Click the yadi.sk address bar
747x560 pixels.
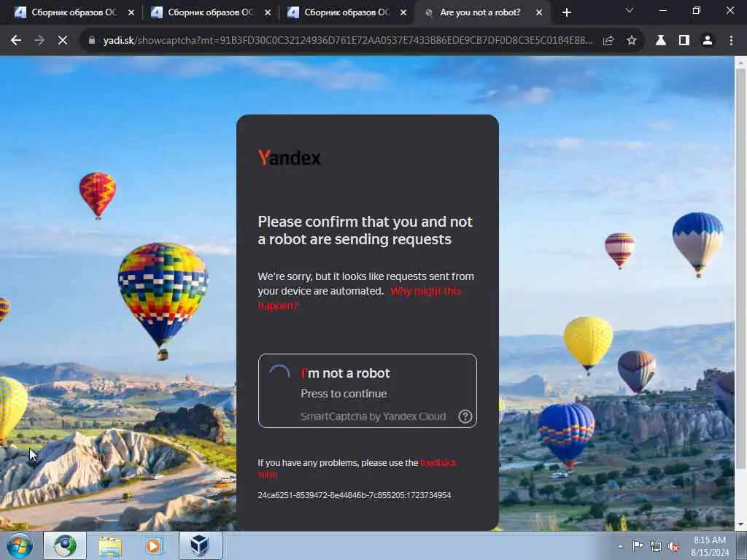(x=348, y=41)
